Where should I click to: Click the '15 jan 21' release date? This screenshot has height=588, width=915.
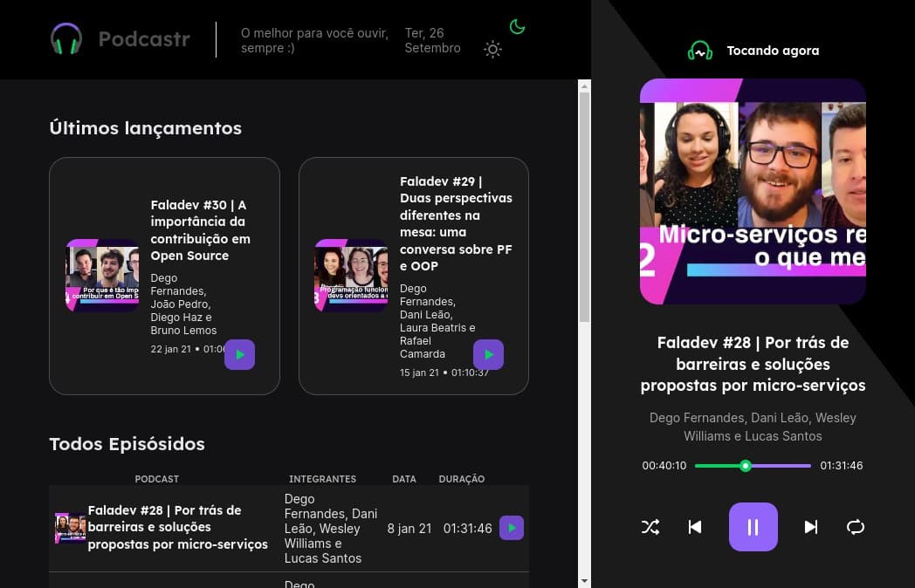tap(419, 373)
